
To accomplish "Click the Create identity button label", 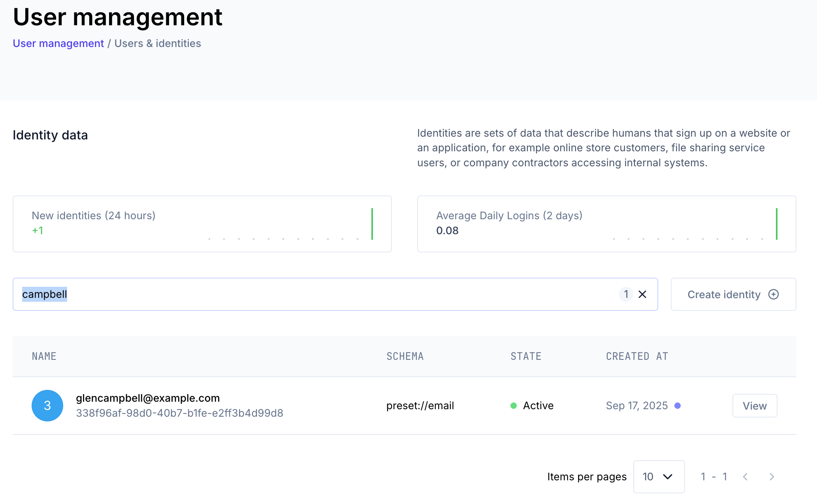I will pyautogui.click(x=724, y=295).
